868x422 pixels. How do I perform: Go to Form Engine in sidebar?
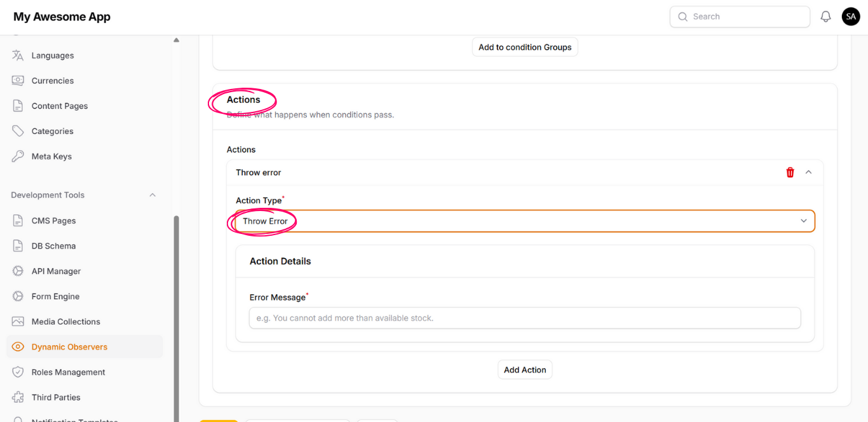coord(55,297)
